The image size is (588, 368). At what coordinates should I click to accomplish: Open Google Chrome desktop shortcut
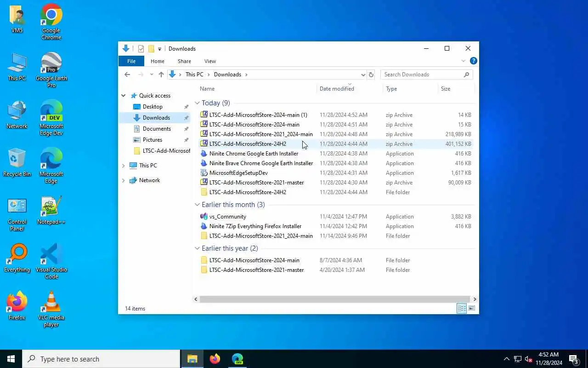[x=51, y=22]
